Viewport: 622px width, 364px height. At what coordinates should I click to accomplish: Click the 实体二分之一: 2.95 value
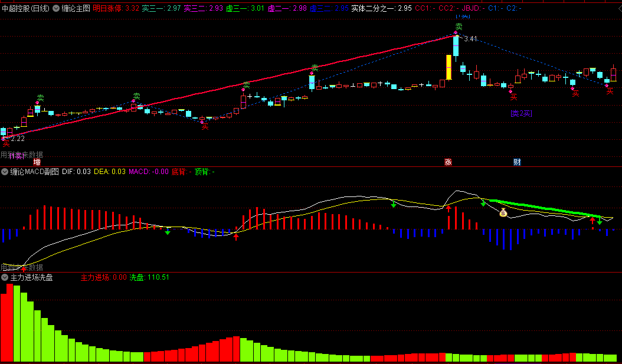(382, 8)
